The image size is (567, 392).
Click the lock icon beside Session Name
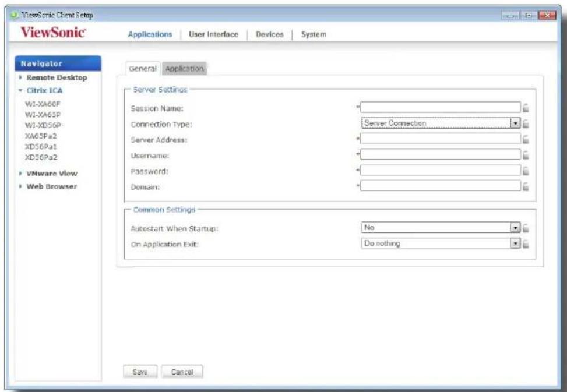pos(526,108)
